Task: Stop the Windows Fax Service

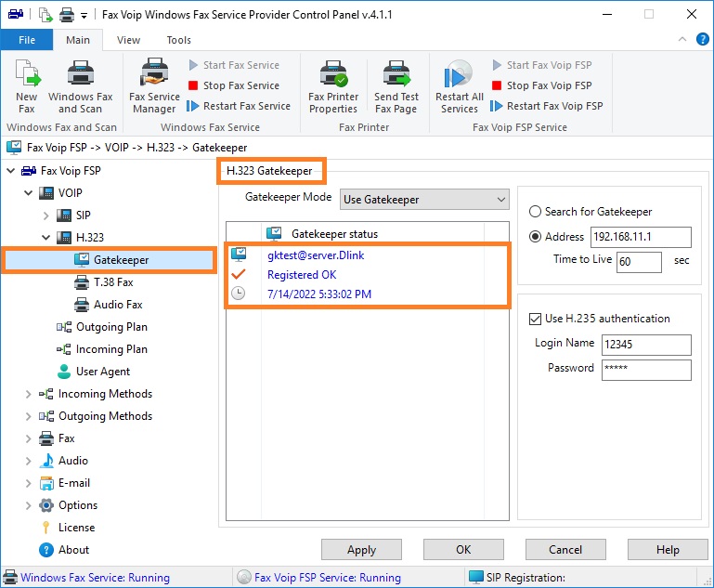Action: click(x=234, y=85)
